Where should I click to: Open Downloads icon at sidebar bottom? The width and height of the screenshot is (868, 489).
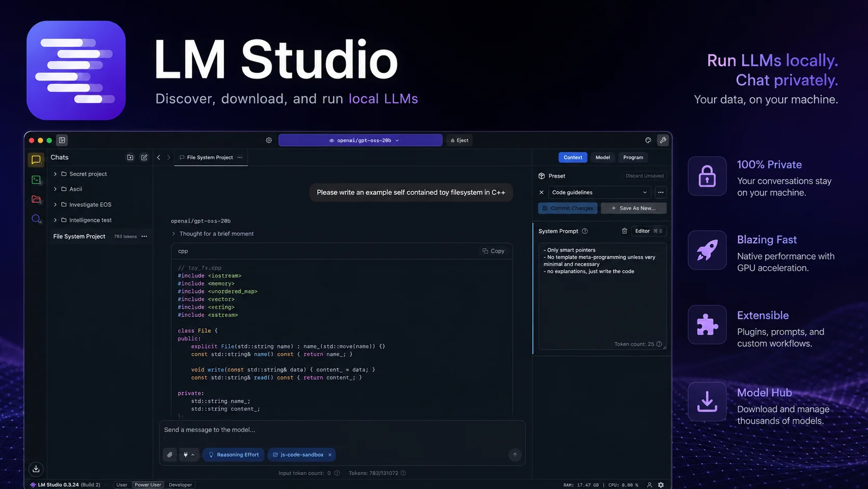pyautogui.click(x=36, y=469)
